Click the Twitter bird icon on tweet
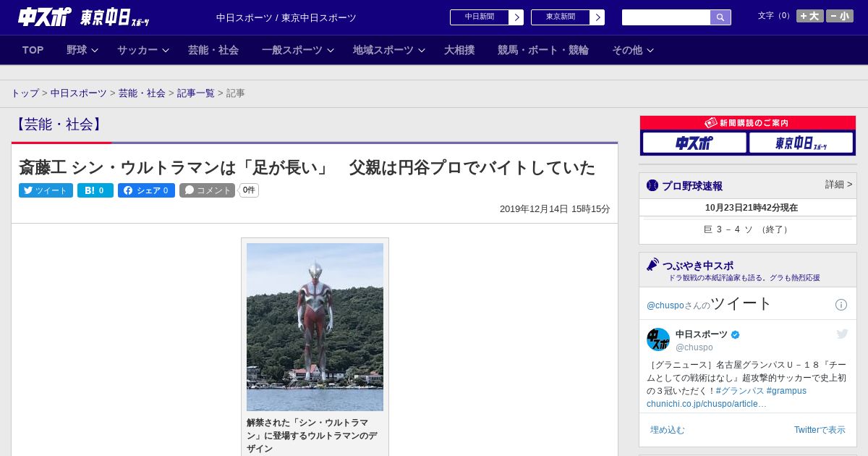Screen dimensions: 868x456 842,334
